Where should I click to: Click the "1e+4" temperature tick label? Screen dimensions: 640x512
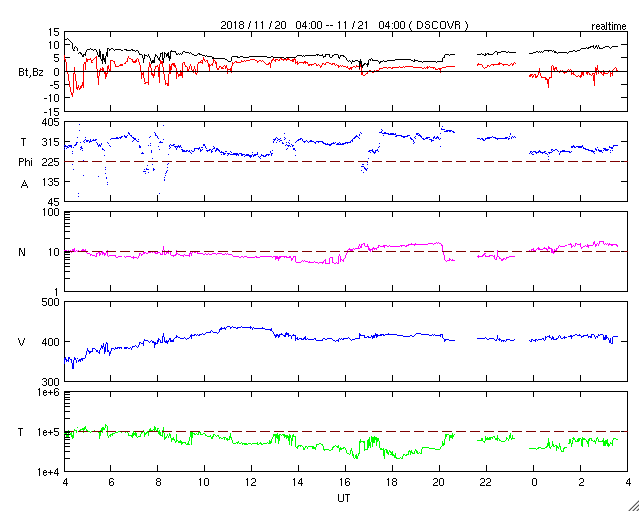pos(49,472)
